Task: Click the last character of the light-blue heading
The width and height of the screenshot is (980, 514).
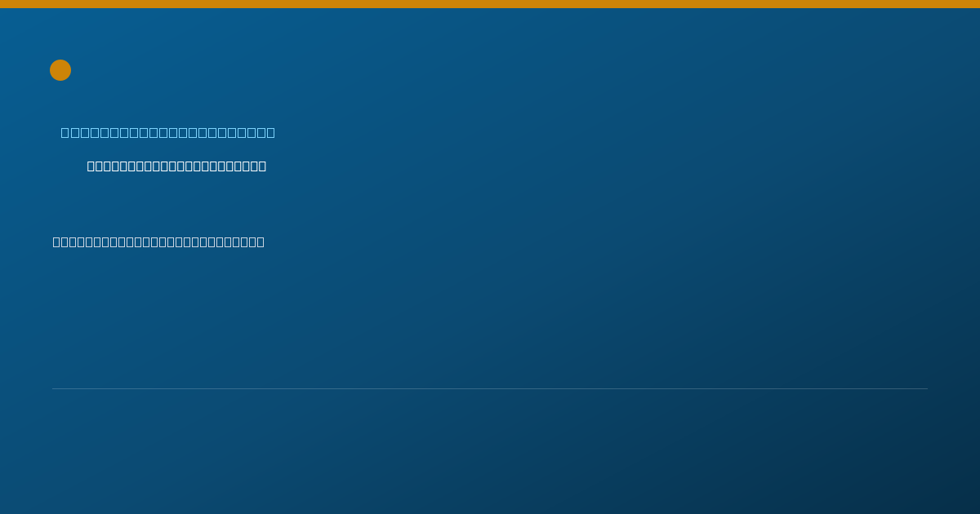Action: 270,132
